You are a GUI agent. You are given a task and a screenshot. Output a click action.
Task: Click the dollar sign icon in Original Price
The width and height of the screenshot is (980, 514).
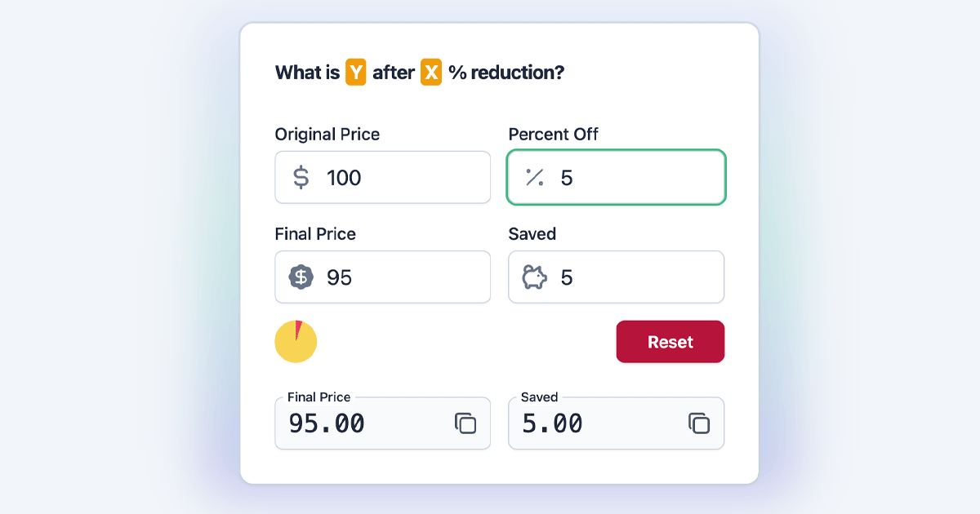tap(301, 178)
